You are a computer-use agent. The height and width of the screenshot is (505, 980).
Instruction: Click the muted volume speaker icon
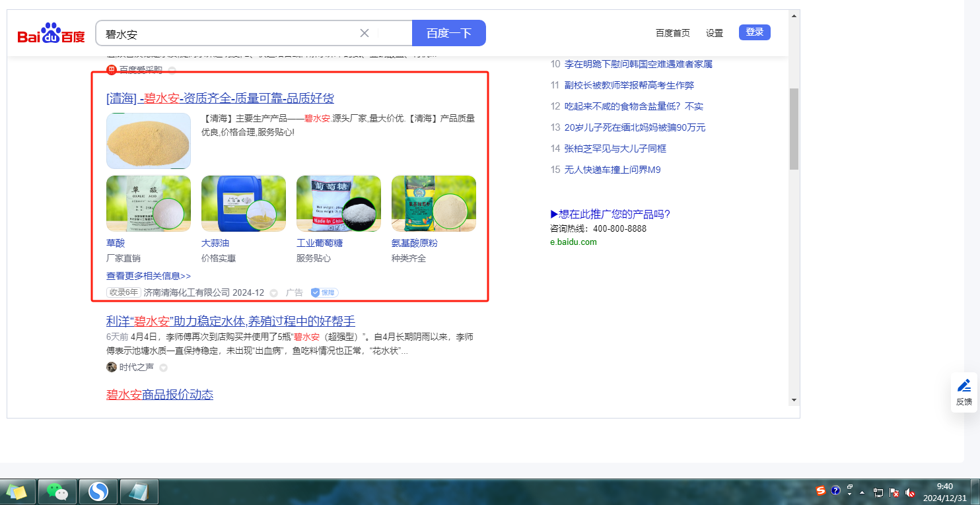(x=910, y=492)
